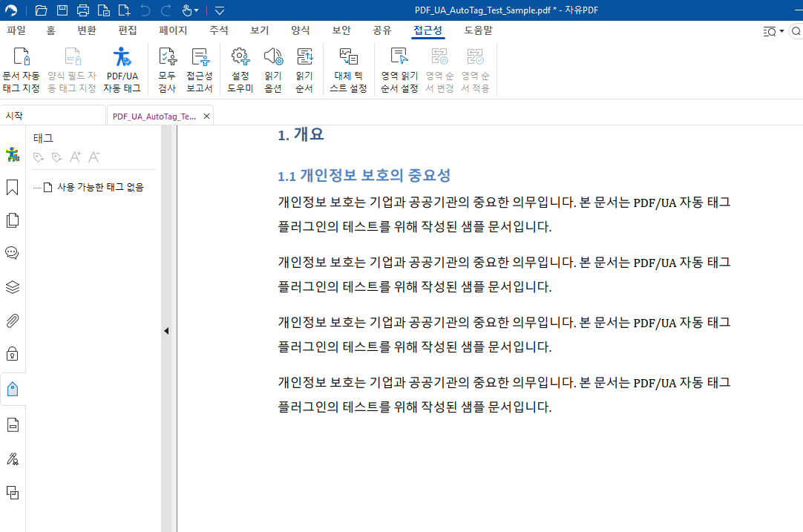Run PDF/UA 자동 태그
803x532 pixels.
122,70
